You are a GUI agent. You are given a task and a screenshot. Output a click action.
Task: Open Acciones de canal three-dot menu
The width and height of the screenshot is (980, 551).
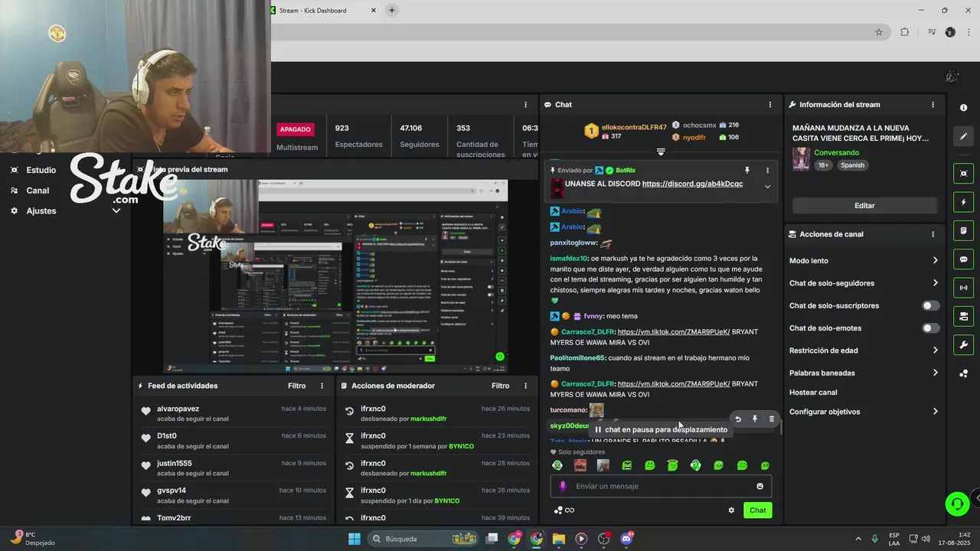pos(933,234)
